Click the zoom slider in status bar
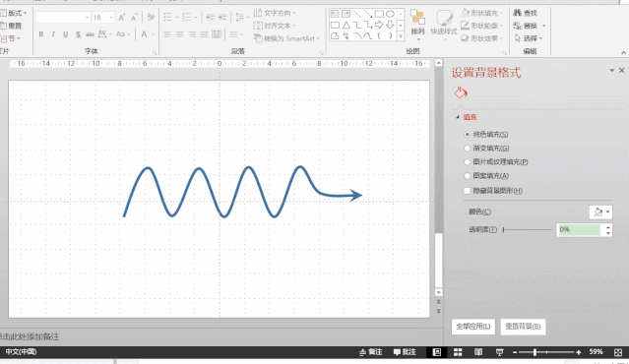The width and height of the screenshot is (629, 364). 546,352
